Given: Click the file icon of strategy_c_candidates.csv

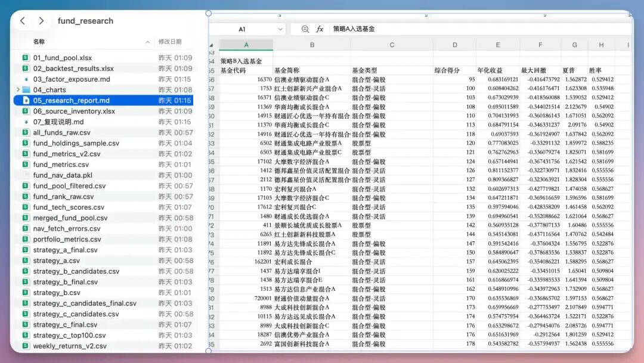Looking at the screenshot, I should 26,314.
